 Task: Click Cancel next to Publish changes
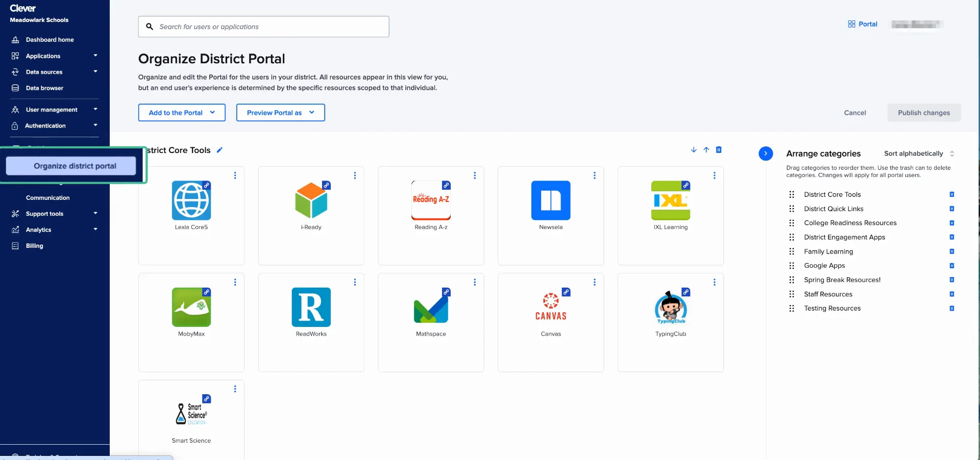[855, 113]
